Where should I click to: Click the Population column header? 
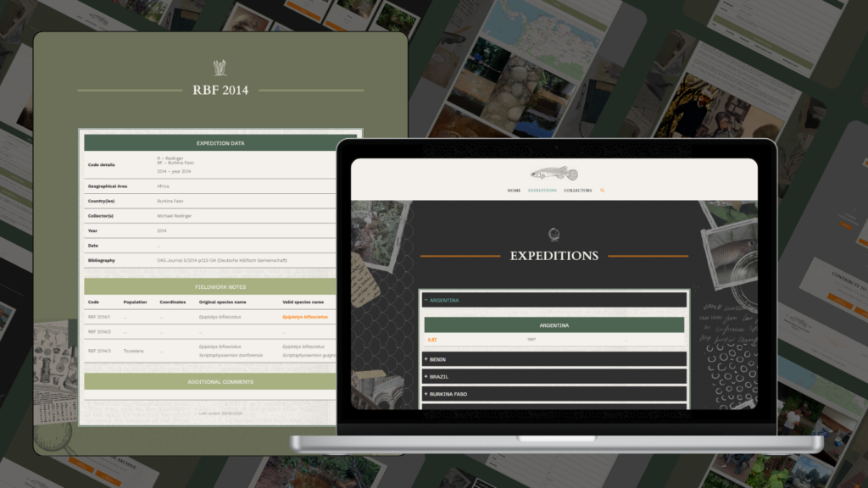click(x=135, y=302)
